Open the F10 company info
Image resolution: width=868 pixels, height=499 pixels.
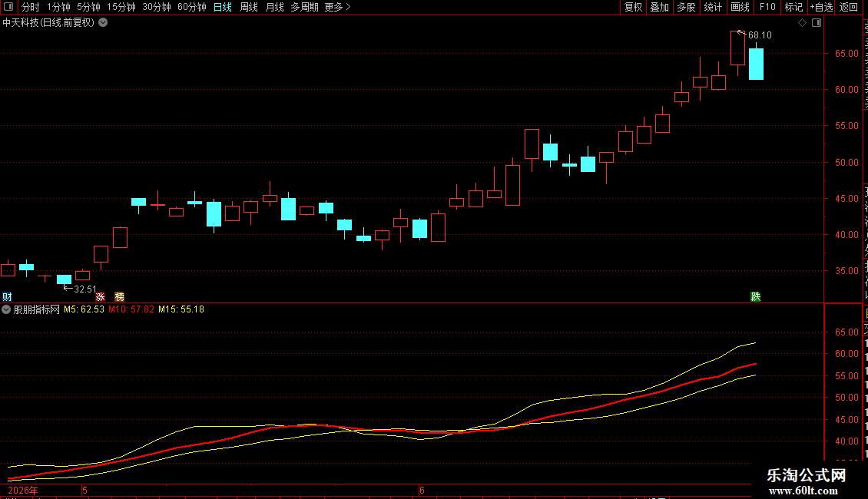pyautogui.click(x=767, y=7)
